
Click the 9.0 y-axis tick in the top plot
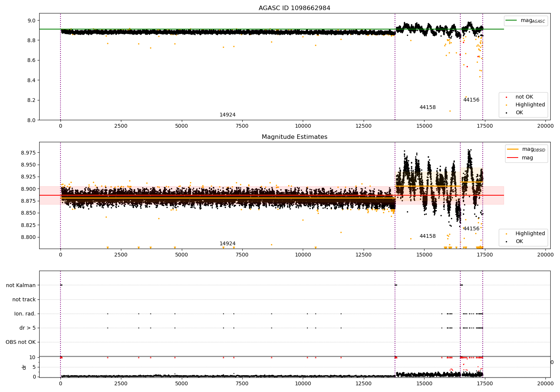coord(31,21)
